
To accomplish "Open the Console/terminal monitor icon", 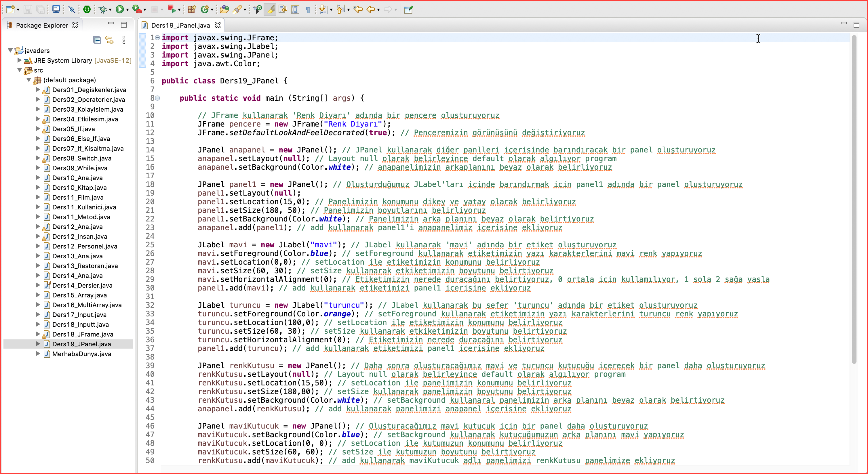I will pyautogui.click(x=56, y=9).
